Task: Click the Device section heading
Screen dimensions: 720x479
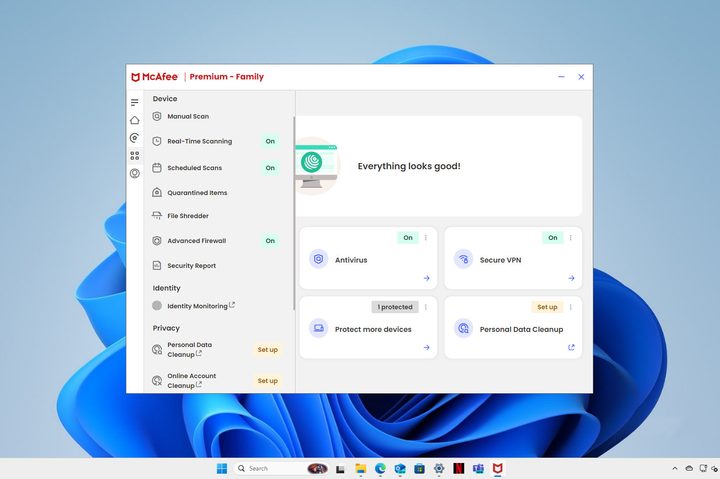Action: tap(165, 98)
